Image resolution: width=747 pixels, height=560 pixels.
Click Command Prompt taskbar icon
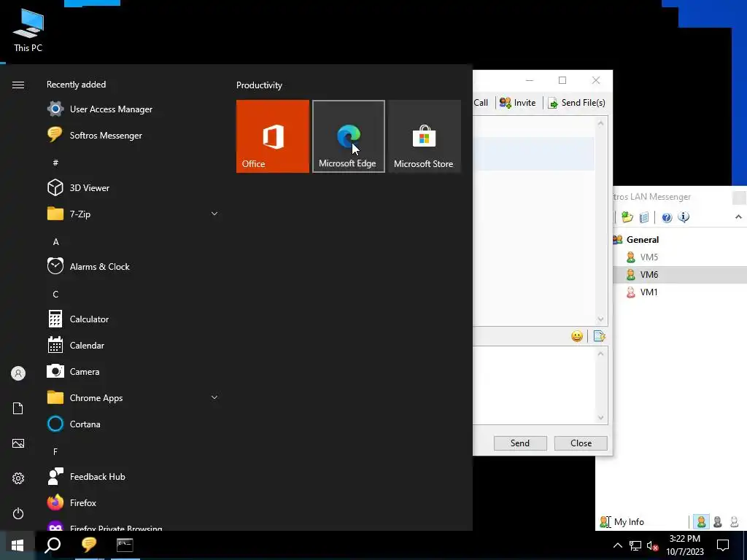[125, 545]
